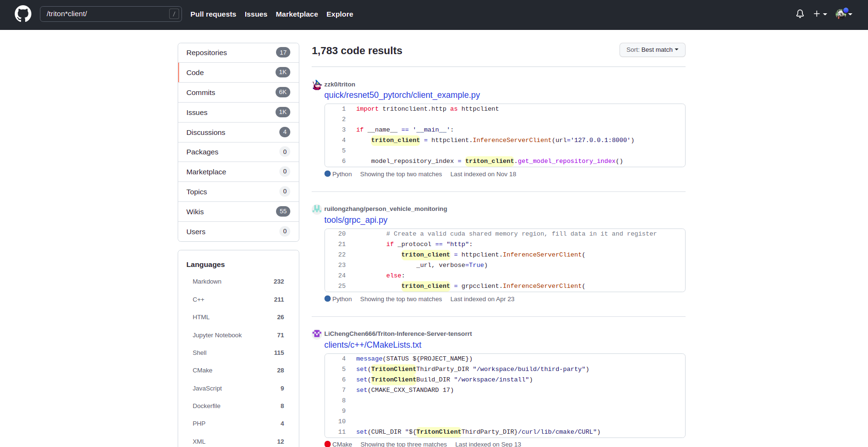This screenshot has height=447, width=868.
Task: Show Commits results
Action: point(238,93)
